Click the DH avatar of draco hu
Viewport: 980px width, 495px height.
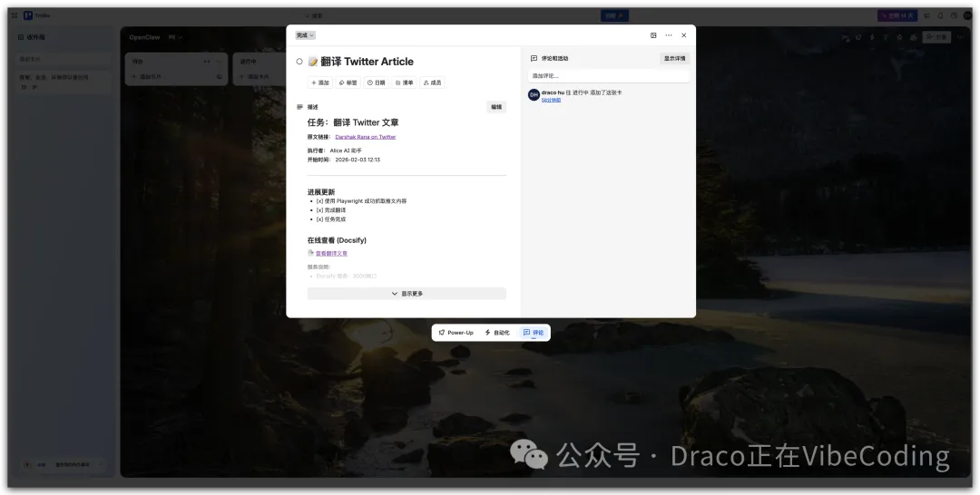click(534, 94)
